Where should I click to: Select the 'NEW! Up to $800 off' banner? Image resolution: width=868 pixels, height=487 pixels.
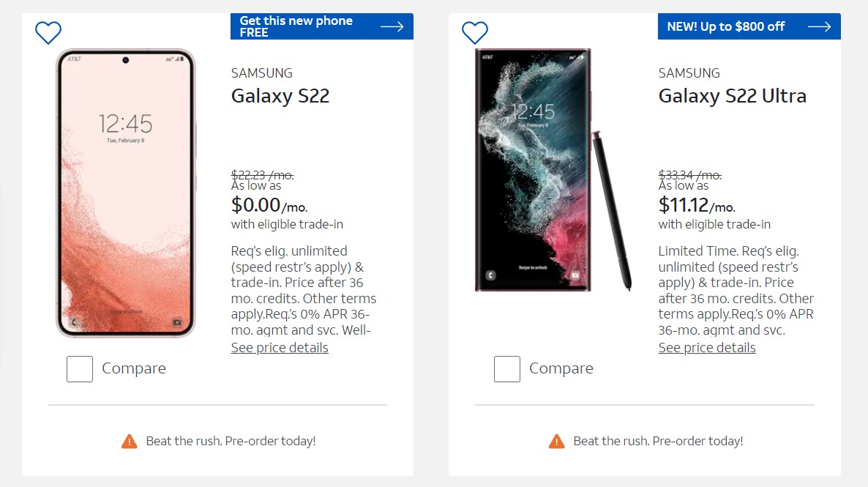(x=725, y=26)
